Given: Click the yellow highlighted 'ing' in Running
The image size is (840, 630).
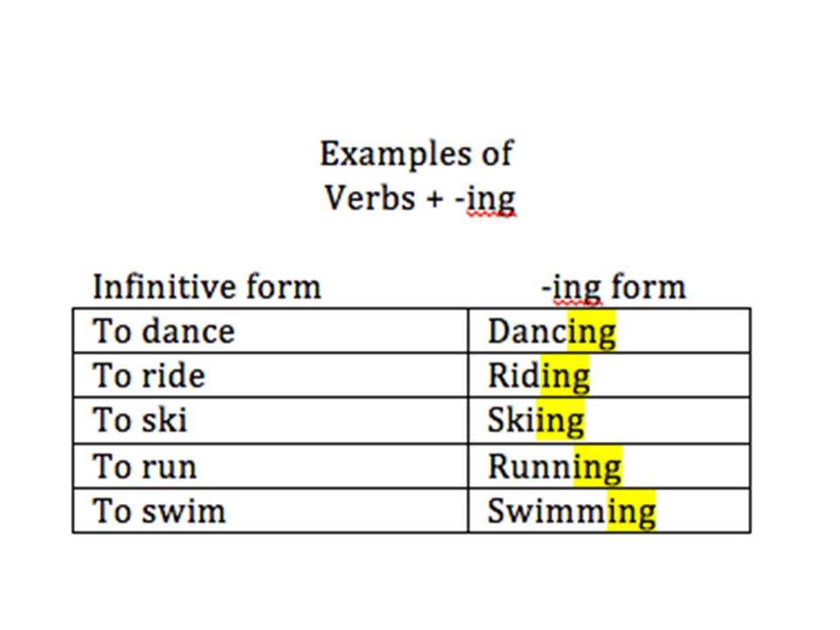Looking at the screenshot, I should tap(598, 467).
